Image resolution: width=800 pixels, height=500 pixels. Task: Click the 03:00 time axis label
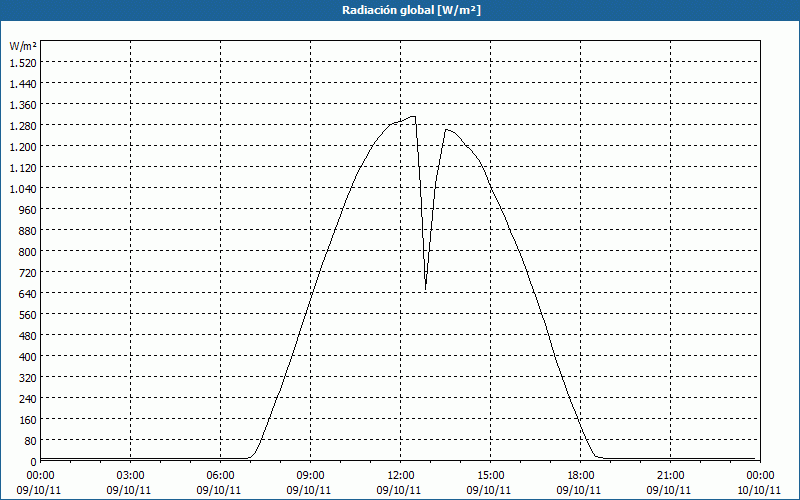pos(131,476)
